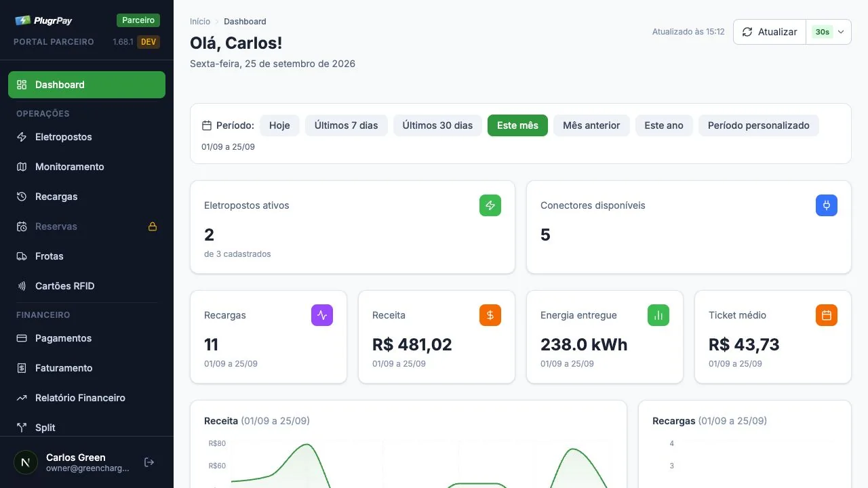Open the 30s refresh interval dropdown
The image size is (868, 488).
point(829,32)
